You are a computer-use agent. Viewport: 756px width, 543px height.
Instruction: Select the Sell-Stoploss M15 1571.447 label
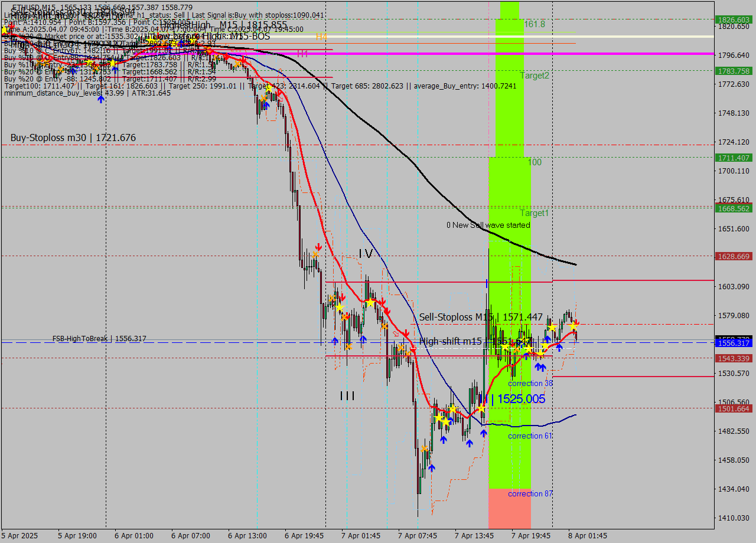pos(480,317)
